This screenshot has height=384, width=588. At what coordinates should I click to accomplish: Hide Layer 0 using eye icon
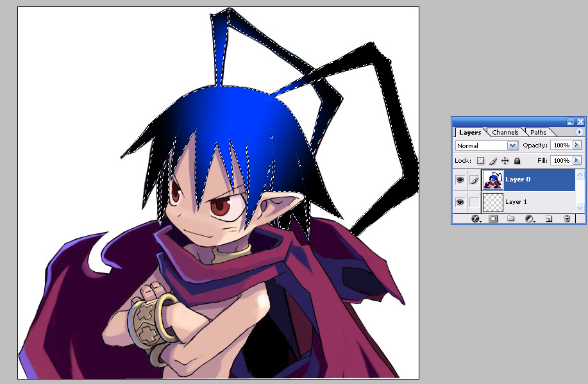460,180
